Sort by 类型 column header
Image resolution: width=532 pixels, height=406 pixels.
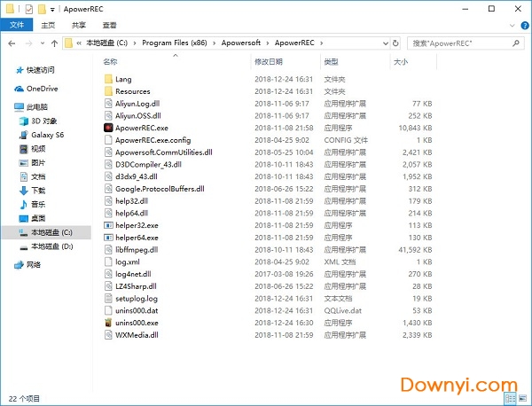point(331,61)
